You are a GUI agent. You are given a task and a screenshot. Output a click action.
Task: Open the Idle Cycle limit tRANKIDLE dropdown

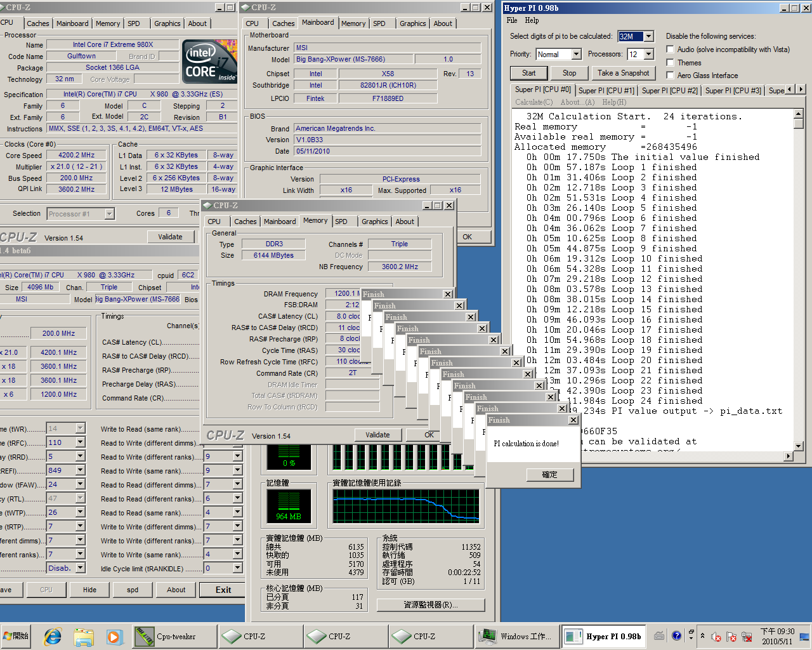[x=237, y=568]
